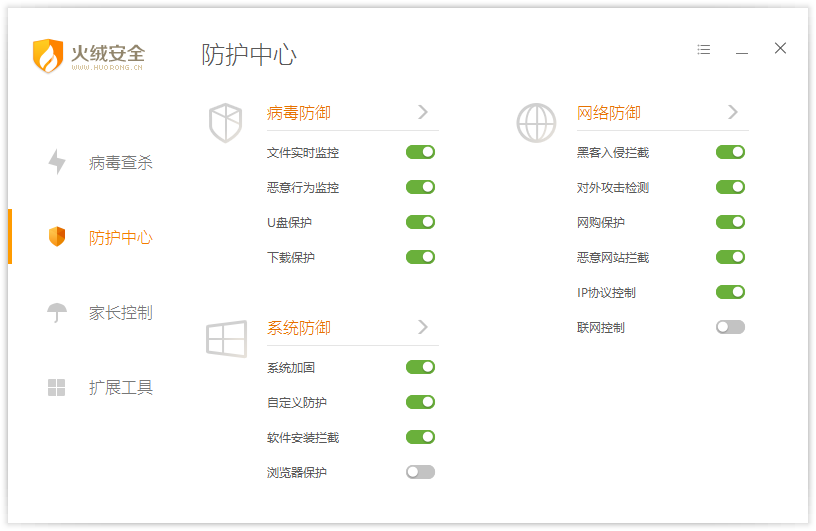Screen dimensions: 816x531
Task: Turn on the 联网控制 switch
Action: (x=730, y=327)
